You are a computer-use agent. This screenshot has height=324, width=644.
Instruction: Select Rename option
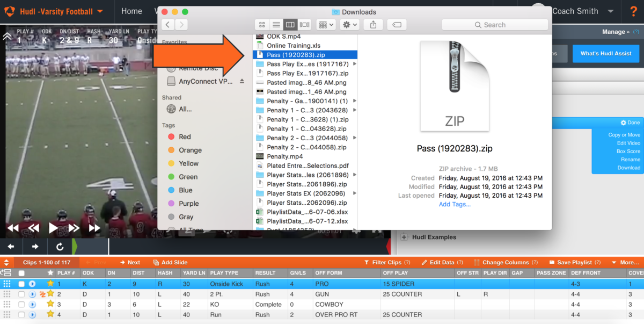631,160
